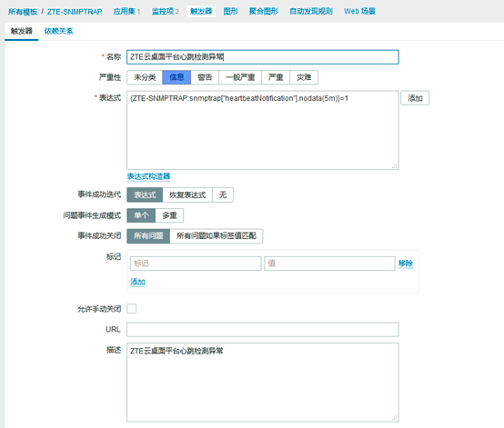Select 表达式 for 事件成功迭代
This screenshot has height=428, width=504.
[145, 194]
